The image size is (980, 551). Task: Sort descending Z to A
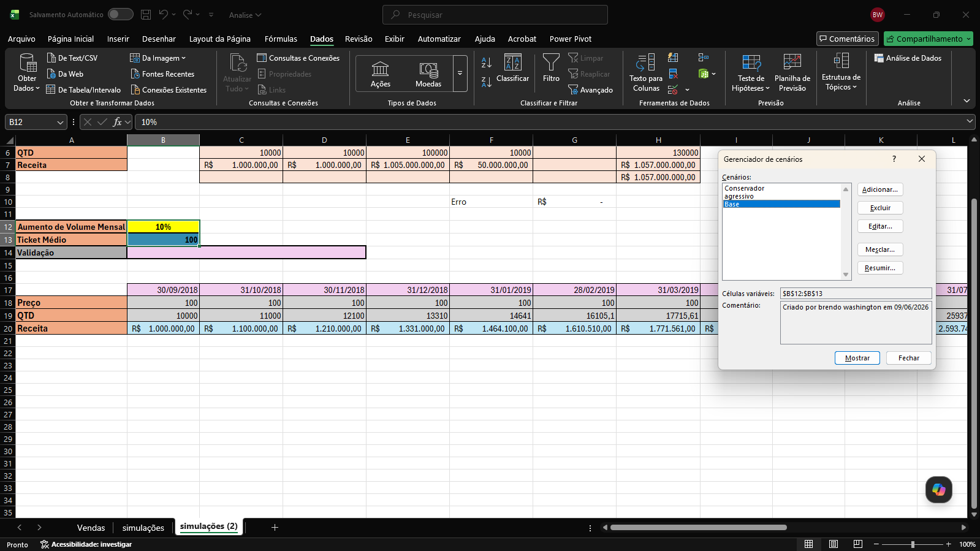point(487,82)
